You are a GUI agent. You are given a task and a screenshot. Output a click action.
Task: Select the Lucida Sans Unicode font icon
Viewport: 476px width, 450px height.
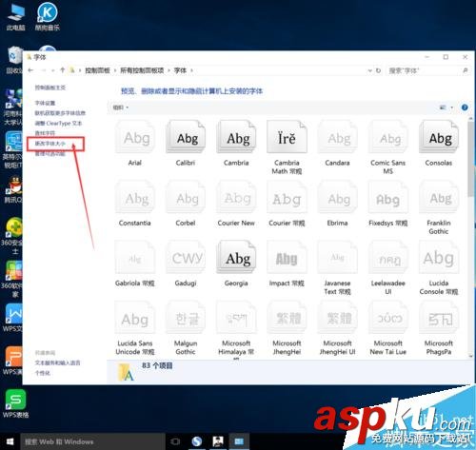[135, 318]
